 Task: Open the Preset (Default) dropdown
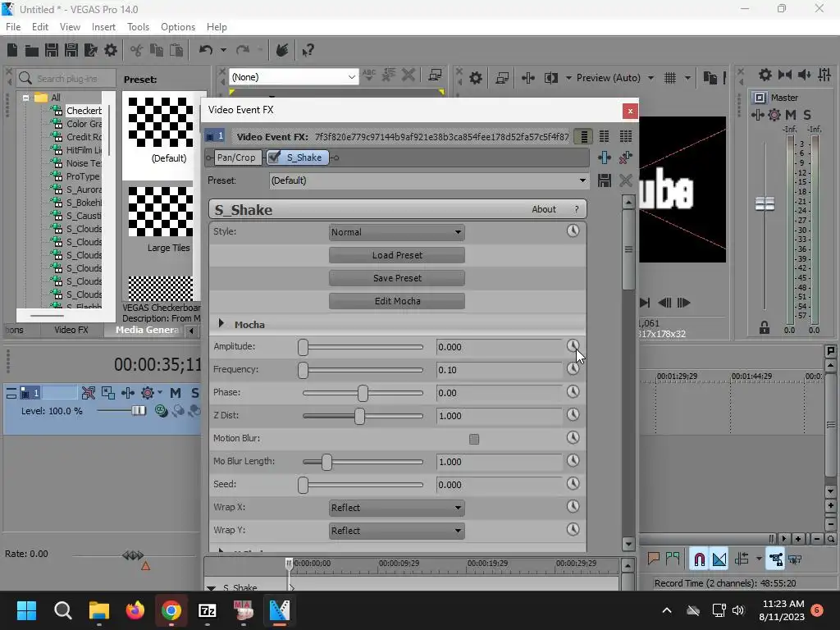pos(429,180)
